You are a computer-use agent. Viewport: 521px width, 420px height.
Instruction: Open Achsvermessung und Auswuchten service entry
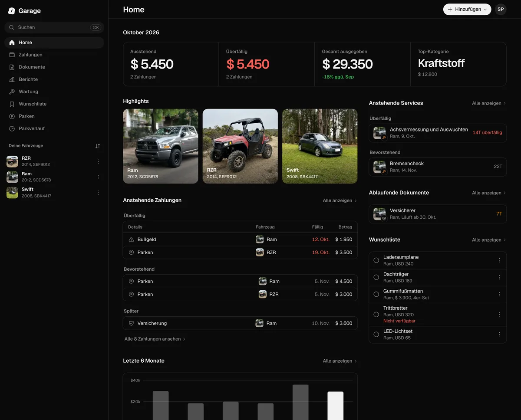click(x=438, y=133)
